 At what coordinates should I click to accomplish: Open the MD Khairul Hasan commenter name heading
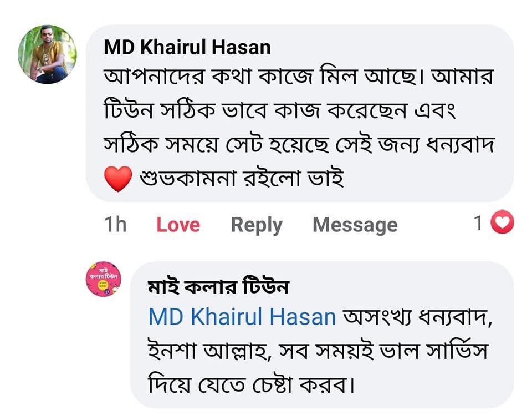tap(187, 48)
